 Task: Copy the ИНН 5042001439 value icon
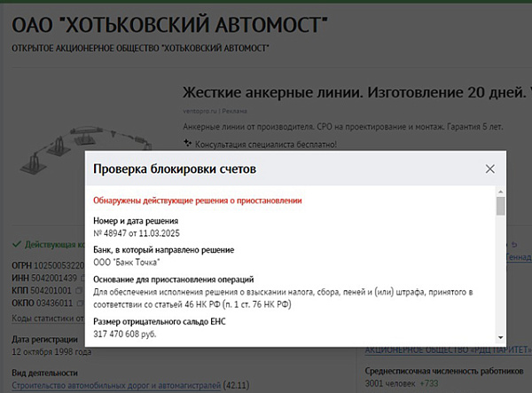click(82, 278)
